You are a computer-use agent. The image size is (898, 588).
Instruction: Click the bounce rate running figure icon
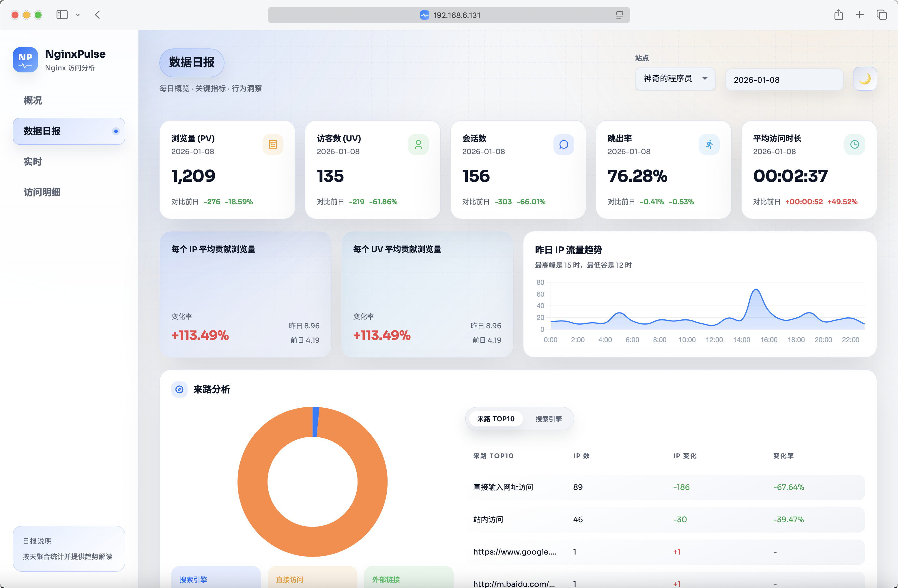pos(709,145)
